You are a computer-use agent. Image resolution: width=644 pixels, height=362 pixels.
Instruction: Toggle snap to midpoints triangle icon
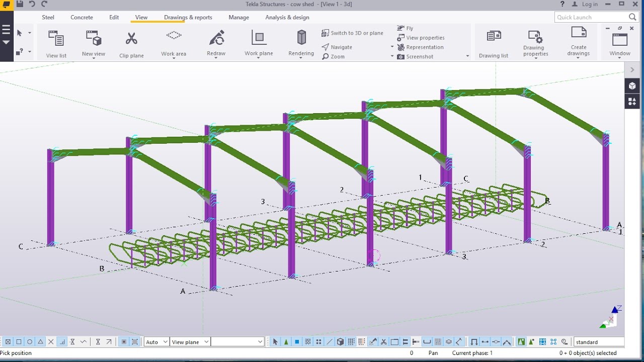tap(40, 342)
